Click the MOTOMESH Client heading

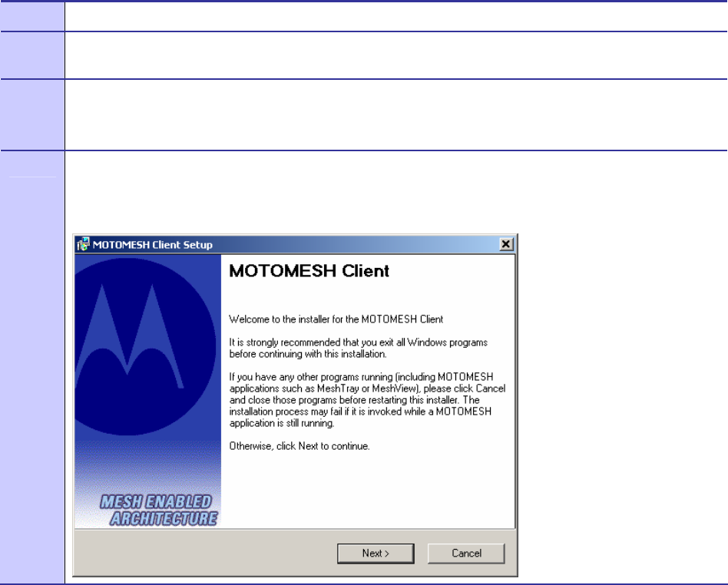point(309,271)
